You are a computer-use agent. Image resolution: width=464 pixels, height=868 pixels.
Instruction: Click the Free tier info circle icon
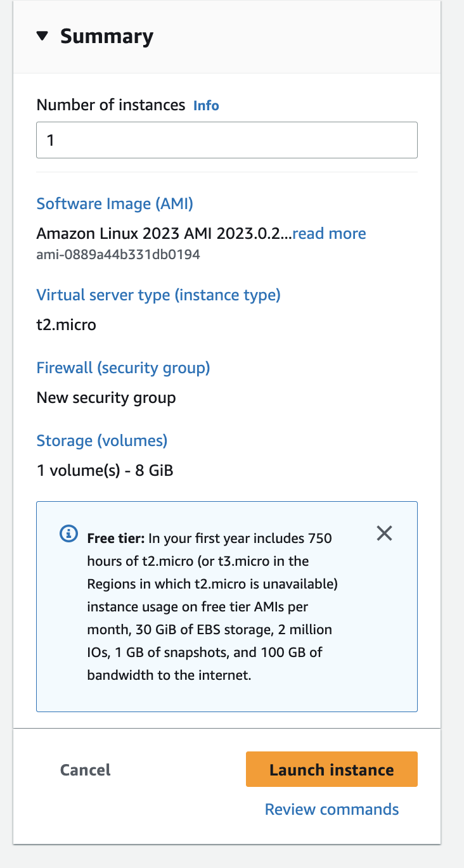point(68,534)
